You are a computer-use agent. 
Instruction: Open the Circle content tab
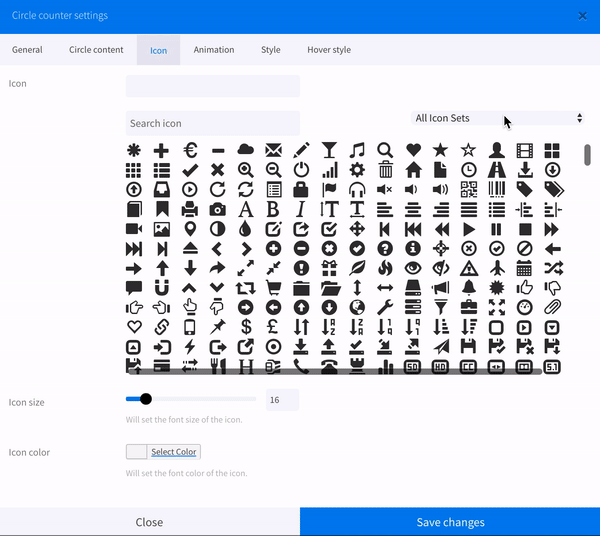(96, 50)
